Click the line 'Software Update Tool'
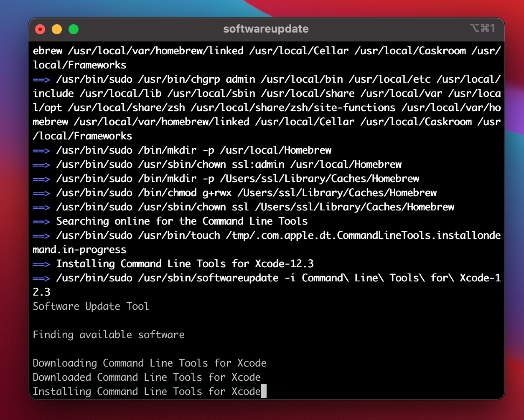 [91, 306]
